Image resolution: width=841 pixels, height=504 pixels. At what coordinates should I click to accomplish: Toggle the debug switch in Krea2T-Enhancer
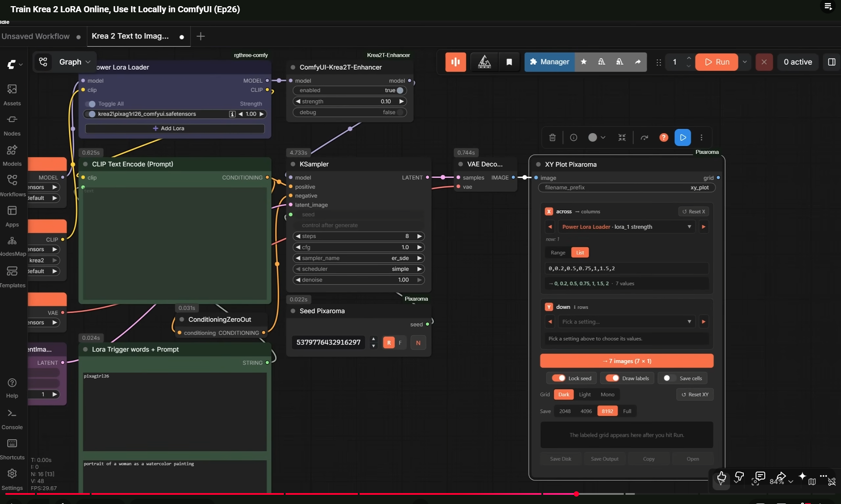pyautogui.click(x=399, y=112)
